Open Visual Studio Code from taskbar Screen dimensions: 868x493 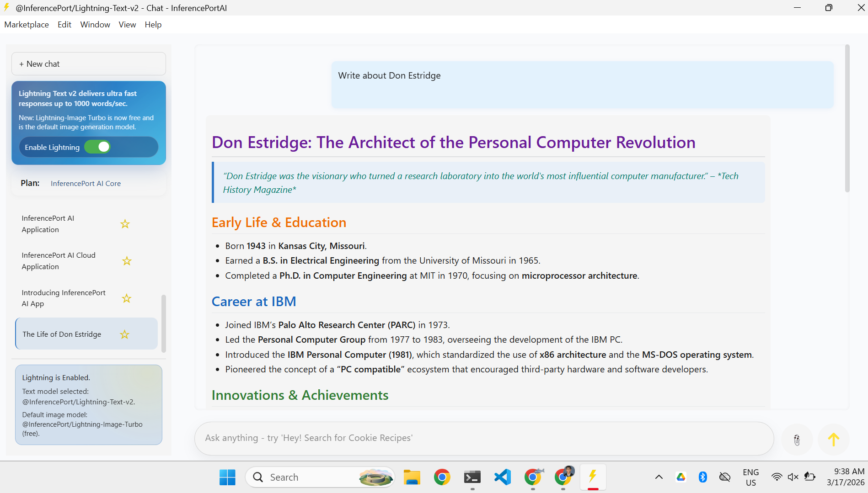click(502, 477)
